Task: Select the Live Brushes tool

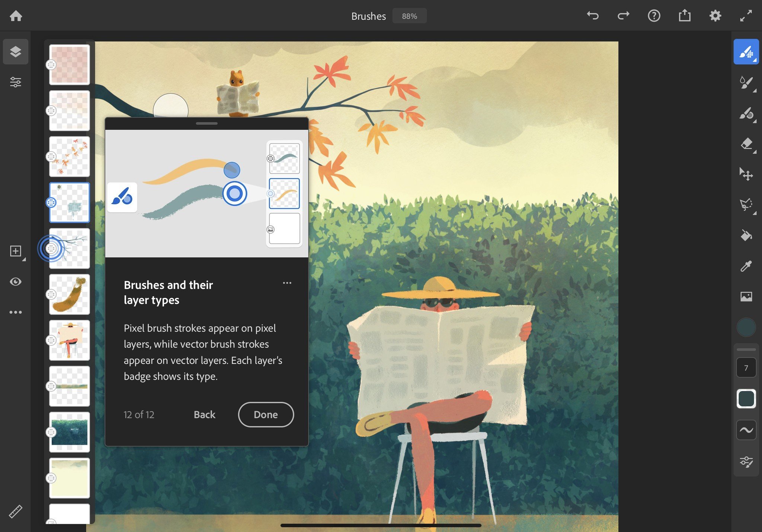Action: (x=746, y=83)
